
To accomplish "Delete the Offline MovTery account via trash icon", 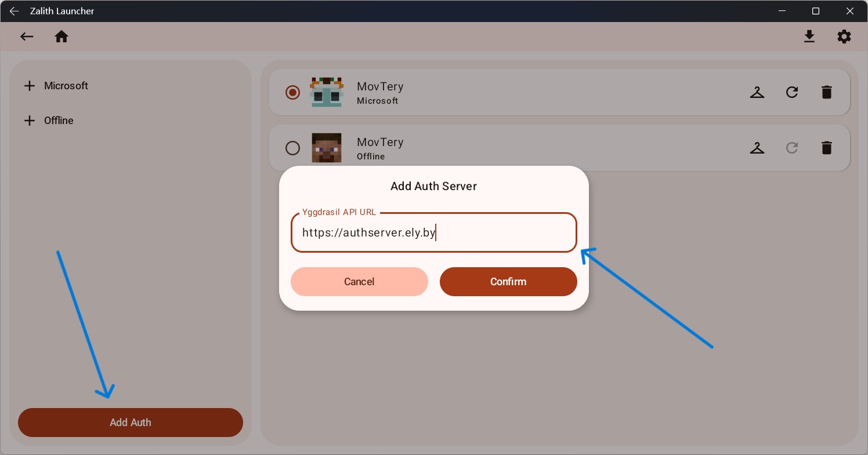I will 827,148.
